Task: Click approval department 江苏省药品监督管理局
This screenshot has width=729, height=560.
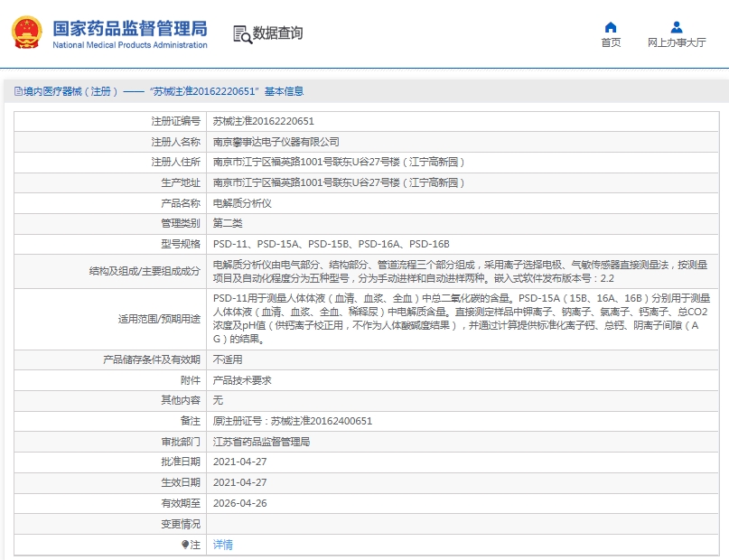Action: 261,442
